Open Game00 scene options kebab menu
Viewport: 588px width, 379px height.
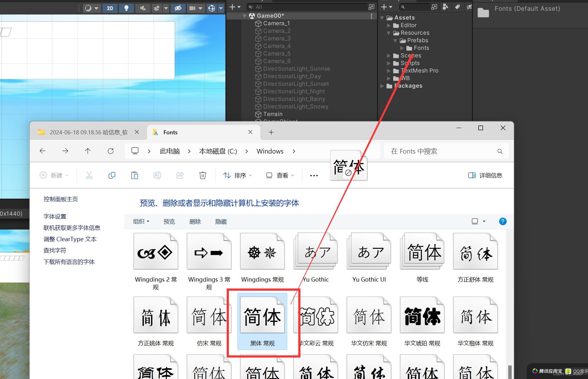point(371,16)
